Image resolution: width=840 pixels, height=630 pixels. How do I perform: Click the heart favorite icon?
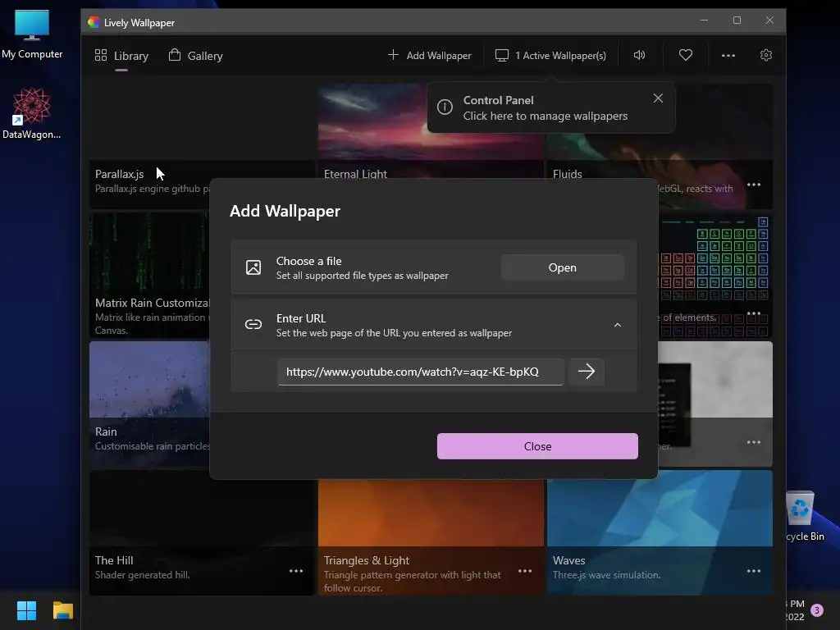tap(685, 55)
